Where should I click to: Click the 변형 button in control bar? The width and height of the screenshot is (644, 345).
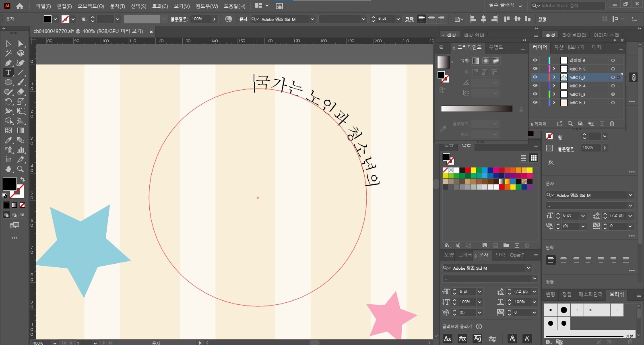click(x=543, y=19)
